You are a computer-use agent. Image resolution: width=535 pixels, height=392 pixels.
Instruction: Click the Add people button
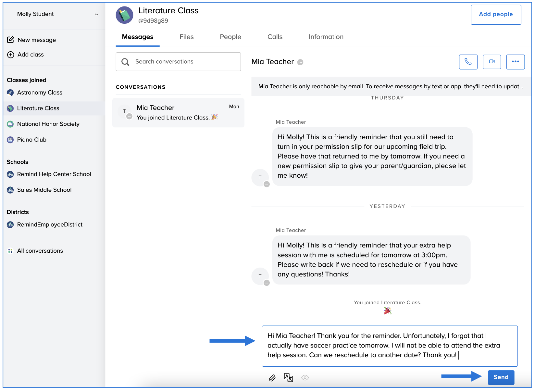(x=495, y=14)
